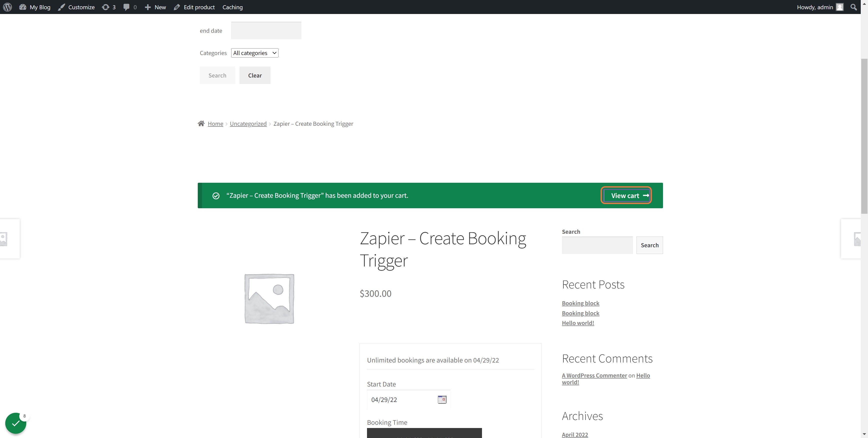
Task: Open the WordPress logo menu
Action: (x=7, y=7)
